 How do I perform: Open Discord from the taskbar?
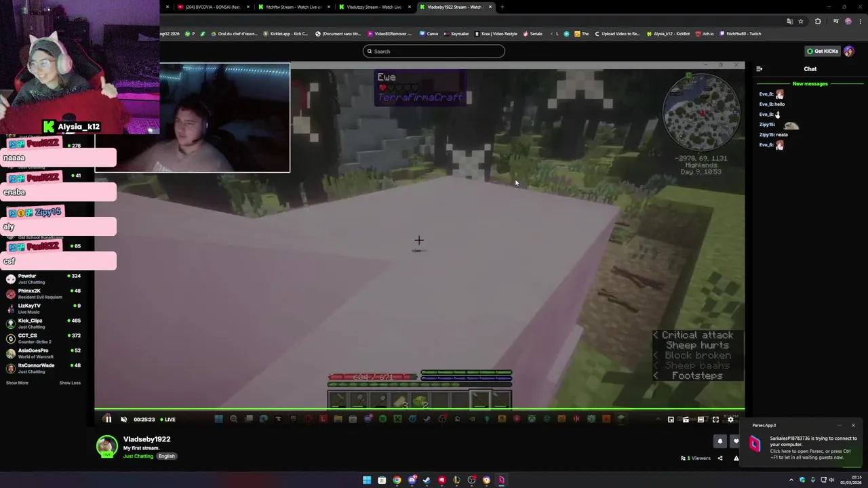[412, 480]
